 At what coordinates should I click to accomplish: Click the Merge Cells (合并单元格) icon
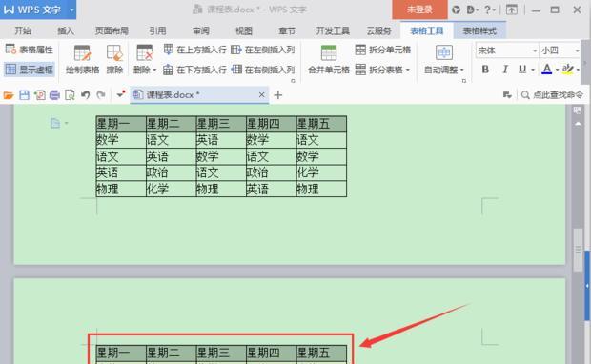pos(328,59)
